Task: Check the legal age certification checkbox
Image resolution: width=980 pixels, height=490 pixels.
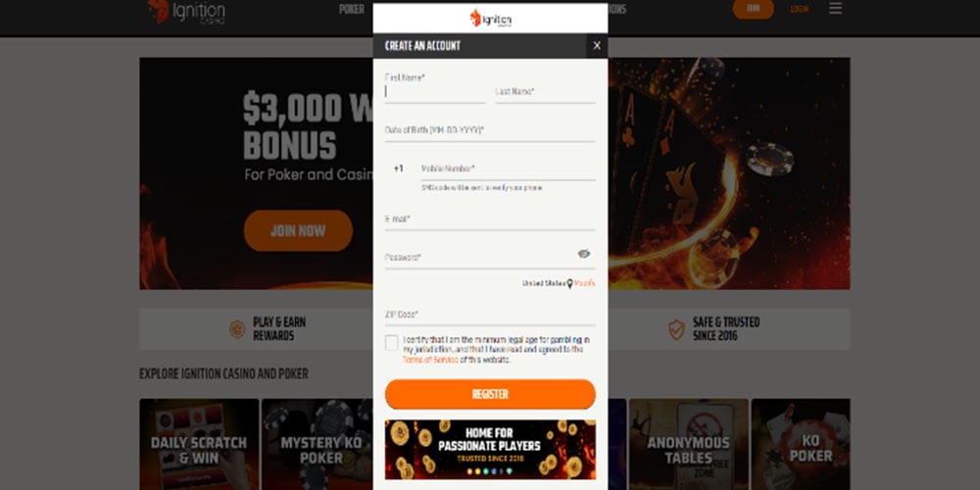Action: click(391, 342)
